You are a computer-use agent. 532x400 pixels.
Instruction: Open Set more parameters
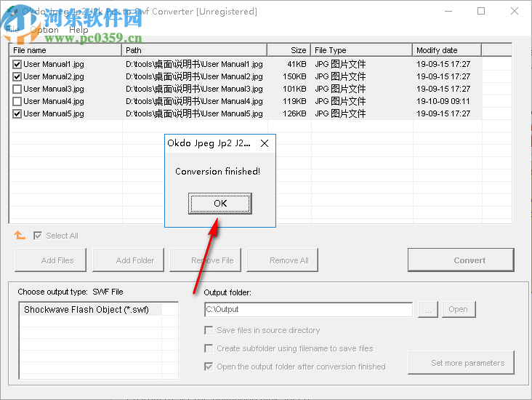tap(461, 363)
